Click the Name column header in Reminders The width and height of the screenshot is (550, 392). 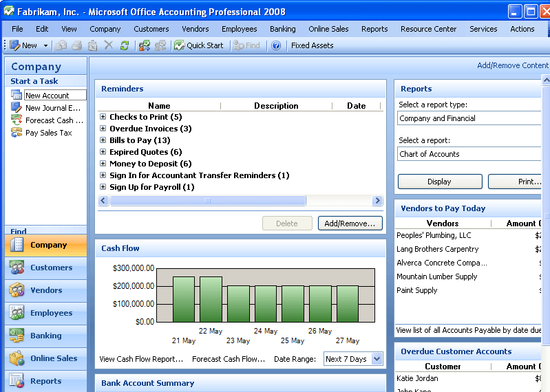[x=159, y=106]
